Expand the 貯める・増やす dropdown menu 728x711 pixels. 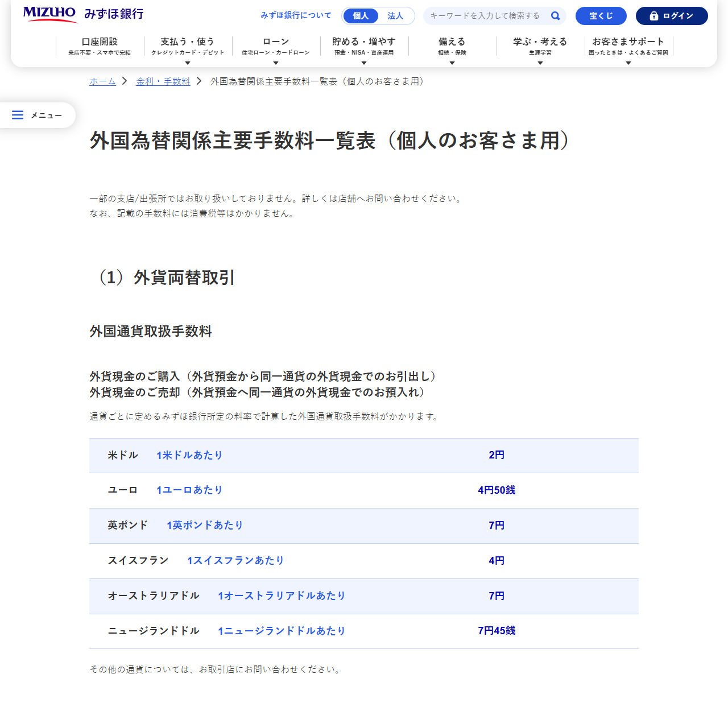click(x=364, y=50)
